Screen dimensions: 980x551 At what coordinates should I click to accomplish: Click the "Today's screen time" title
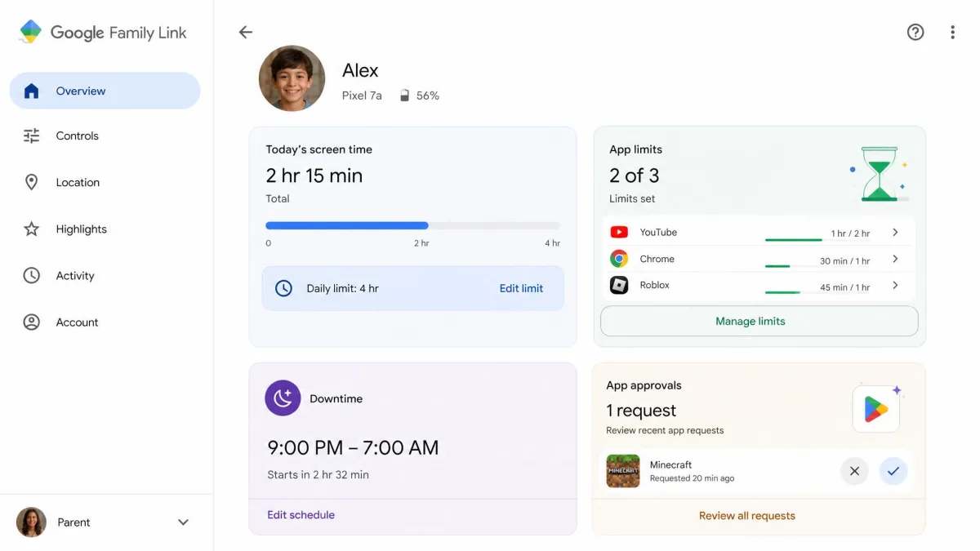click(x=318, y=149)
